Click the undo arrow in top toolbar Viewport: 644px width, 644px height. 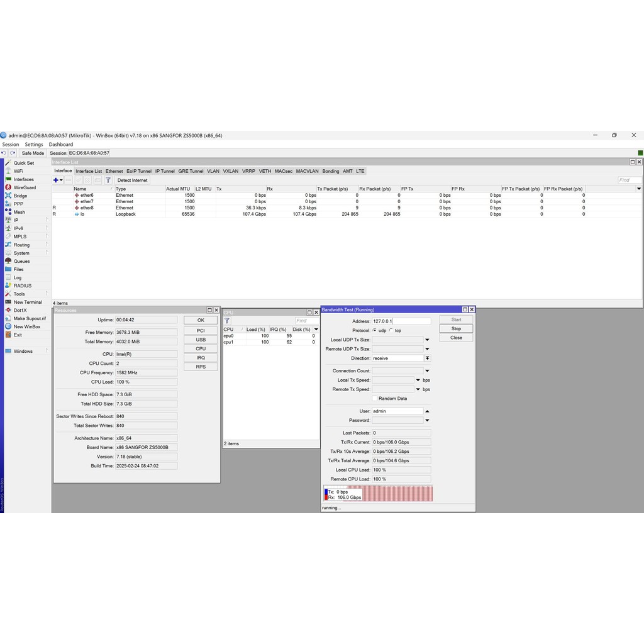point(4,153)
